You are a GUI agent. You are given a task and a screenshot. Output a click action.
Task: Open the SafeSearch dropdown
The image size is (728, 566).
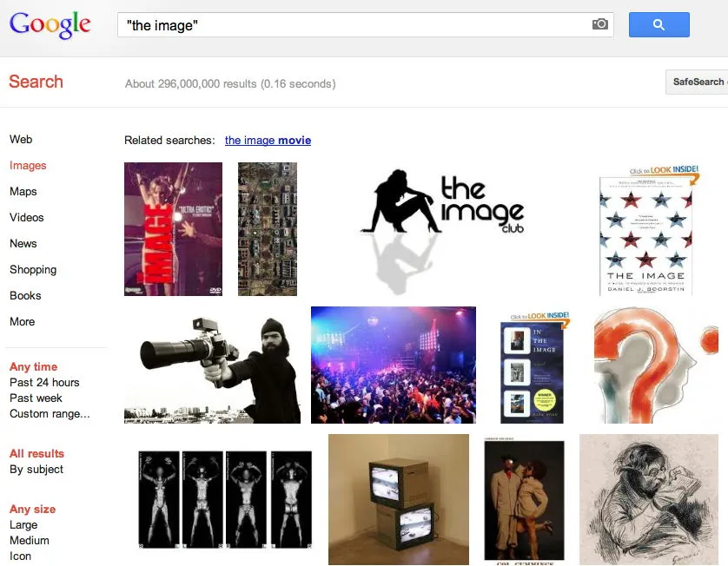coord(697,82)
